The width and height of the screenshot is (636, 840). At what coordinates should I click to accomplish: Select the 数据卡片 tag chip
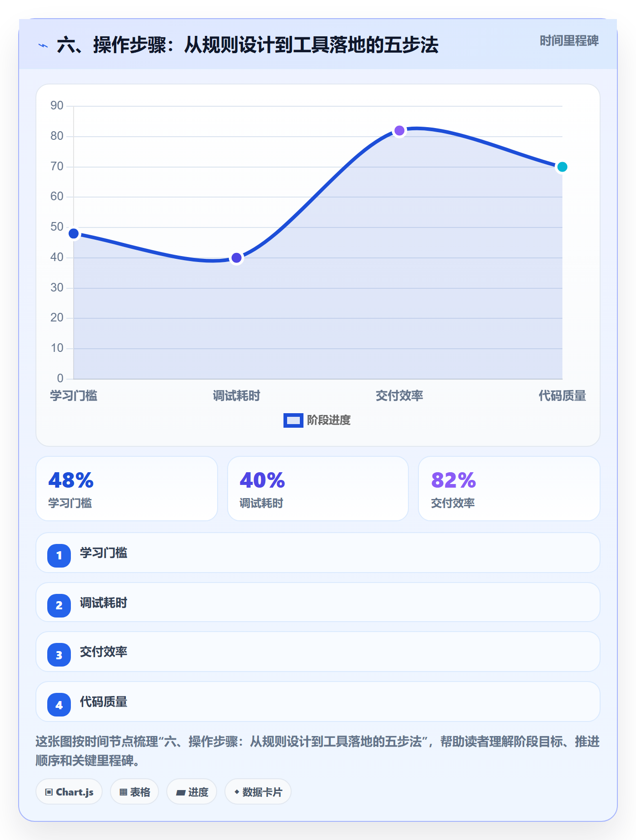pyautogui.click(x=258, y=792)
